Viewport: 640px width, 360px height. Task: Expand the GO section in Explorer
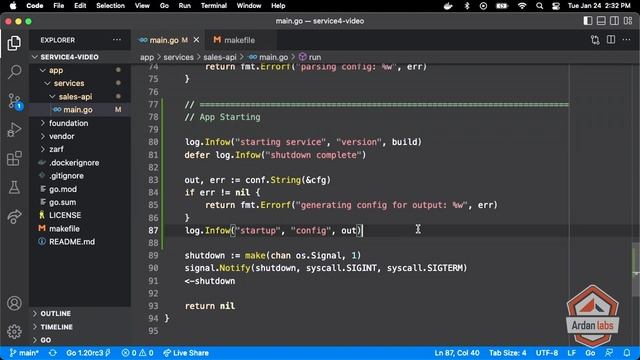[x=80, y=340]
